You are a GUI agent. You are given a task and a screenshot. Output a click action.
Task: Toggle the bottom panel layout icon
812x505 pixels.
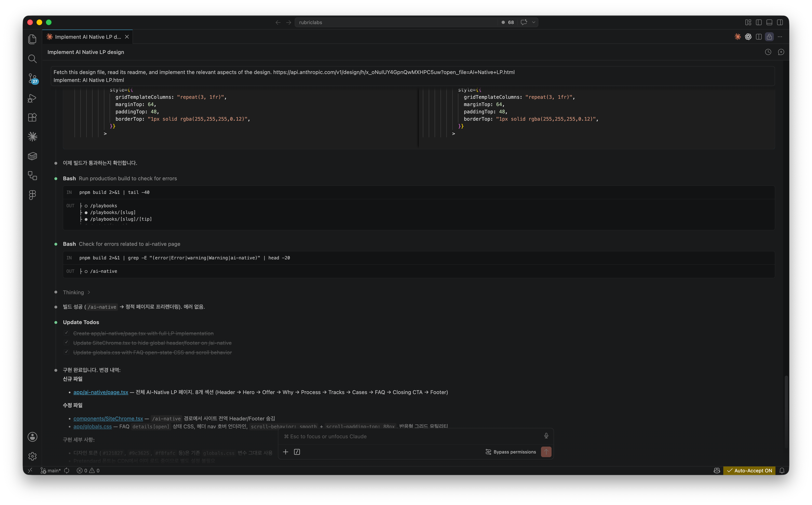[x=769, y=22]
